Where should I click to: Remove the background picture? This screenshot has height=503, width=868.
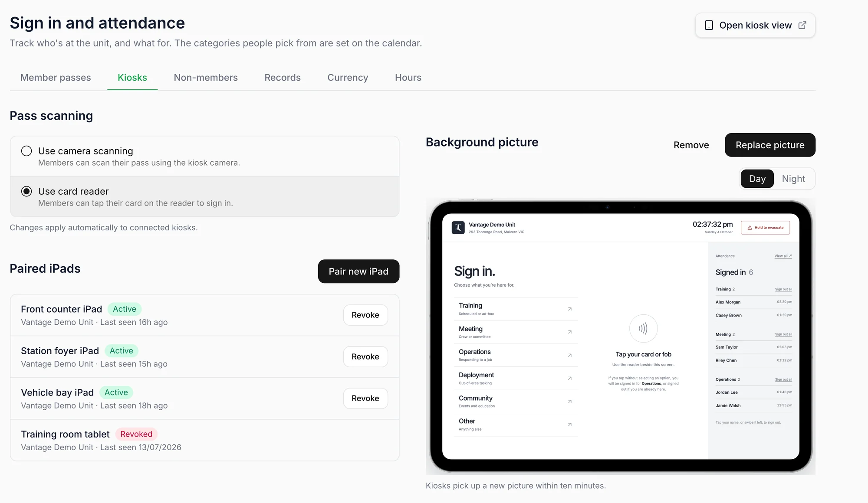[691, 145]
